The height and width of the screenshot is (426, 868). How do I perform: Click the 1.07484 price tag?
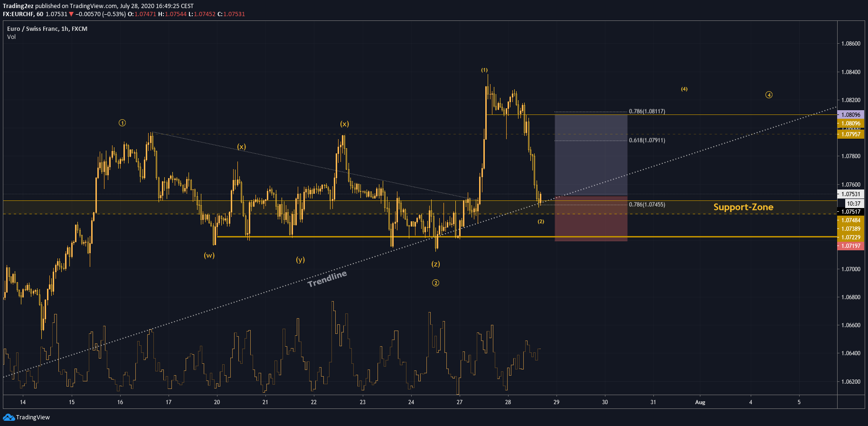pyautogui.click(x=851, y=220)
